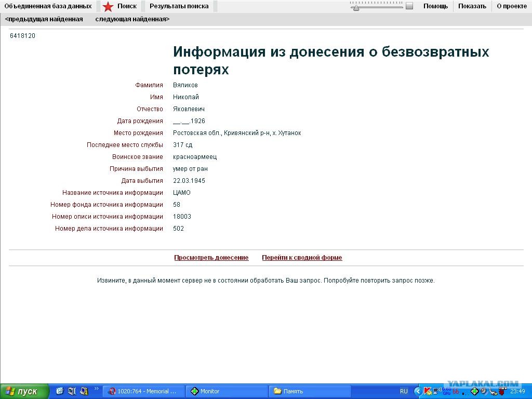
Task: Click the folder icon of Память taskbar button
Action: pyautogui.click(x=277, y=391)
